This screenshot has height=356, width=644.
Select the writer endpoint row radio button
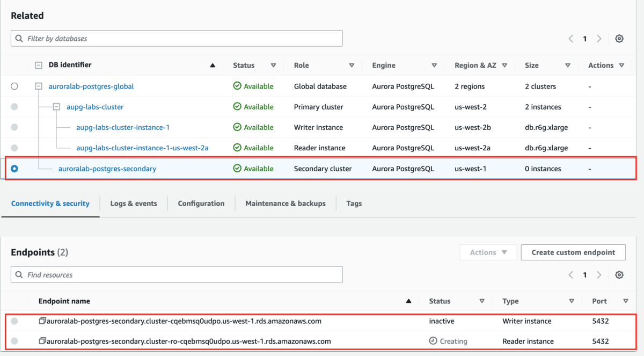(x=14, y=321)
